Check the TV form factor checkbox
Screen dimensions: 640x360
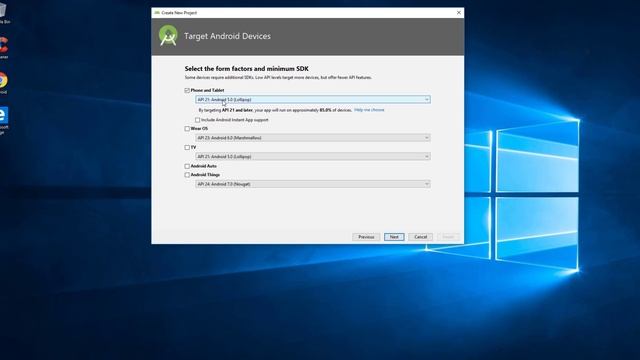tap(187, 147)
